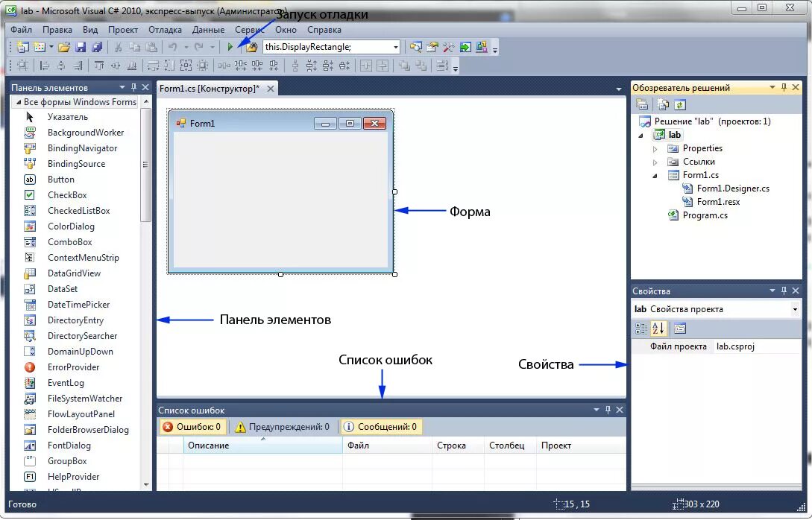Pin the Свойства properties panel

[x=784, y=291]
